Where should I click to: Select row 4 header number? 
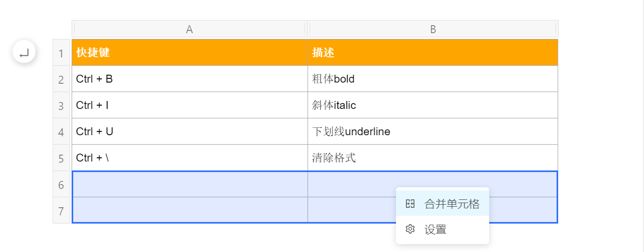point(61,132)
